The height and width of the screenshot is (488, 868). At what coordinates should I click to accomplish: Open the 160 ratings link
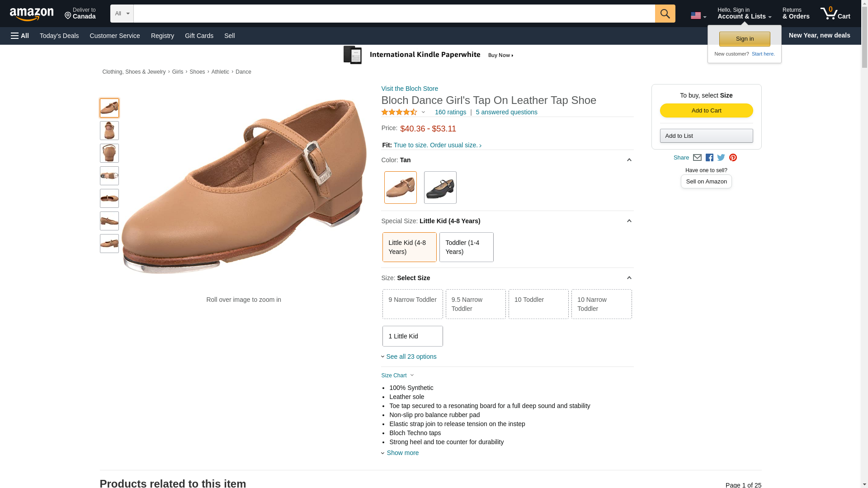(450, 112)
